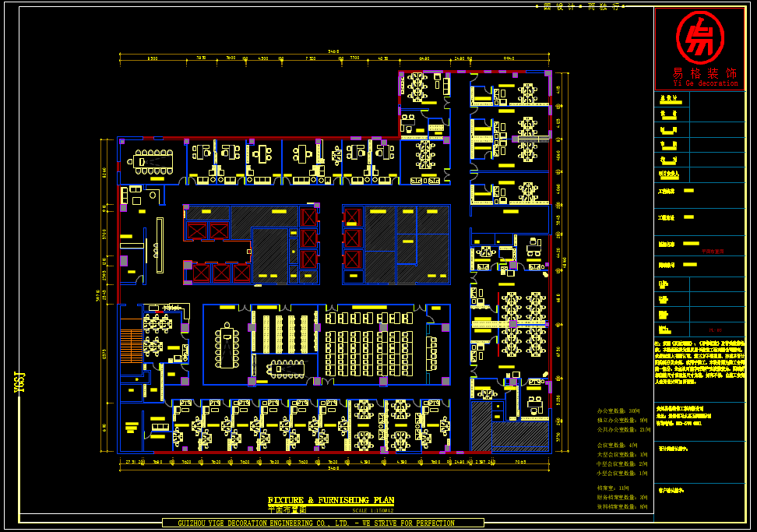Pick the oval conference table in the large meeting room
The height and width of the screenshot is (532, 757).
227,346
